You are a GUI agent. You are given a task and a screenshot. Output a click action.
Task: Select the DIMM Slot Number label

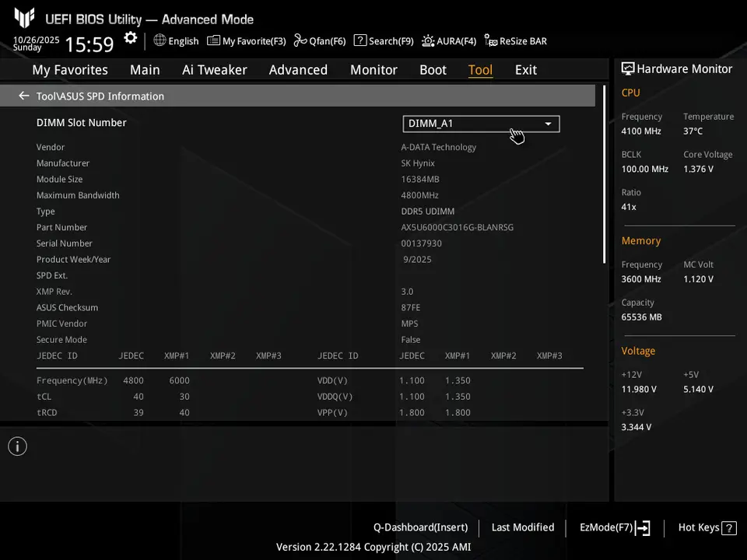tap(82, 123)
